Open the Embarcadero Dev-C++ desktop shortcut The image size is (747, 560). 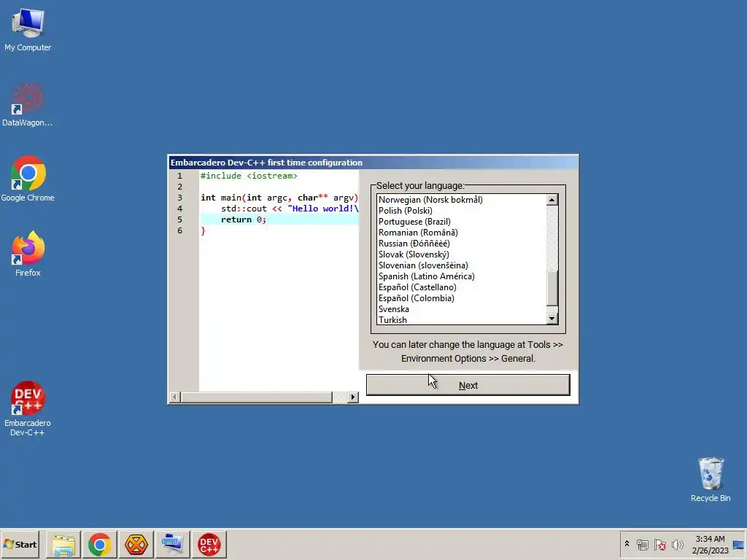[28, 408]
